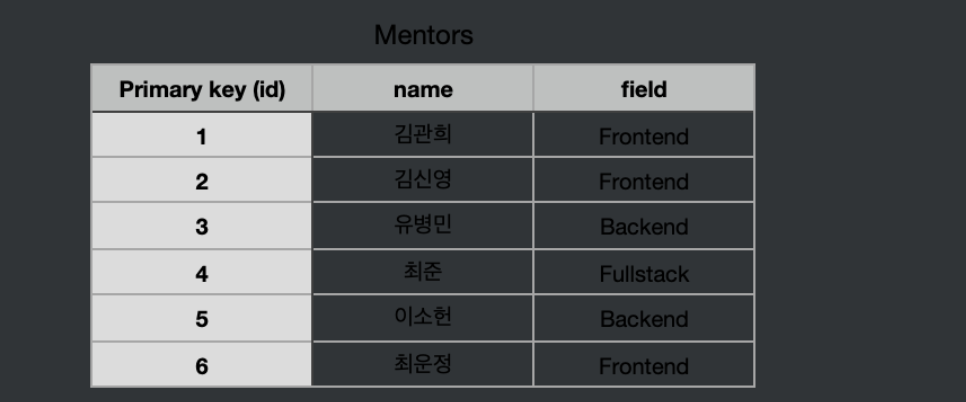Select the name cell 김신영
This screenshot has width=966, height=402.
coord(423,180)
